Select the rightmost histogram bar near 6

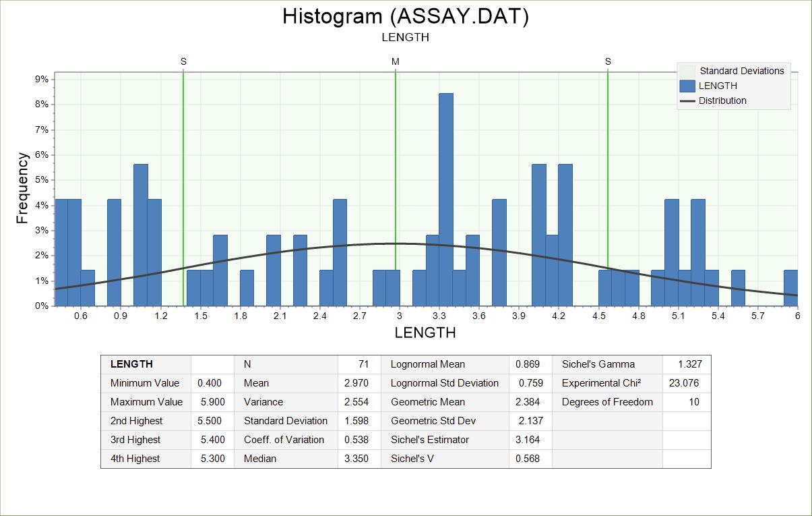[790, 288]
